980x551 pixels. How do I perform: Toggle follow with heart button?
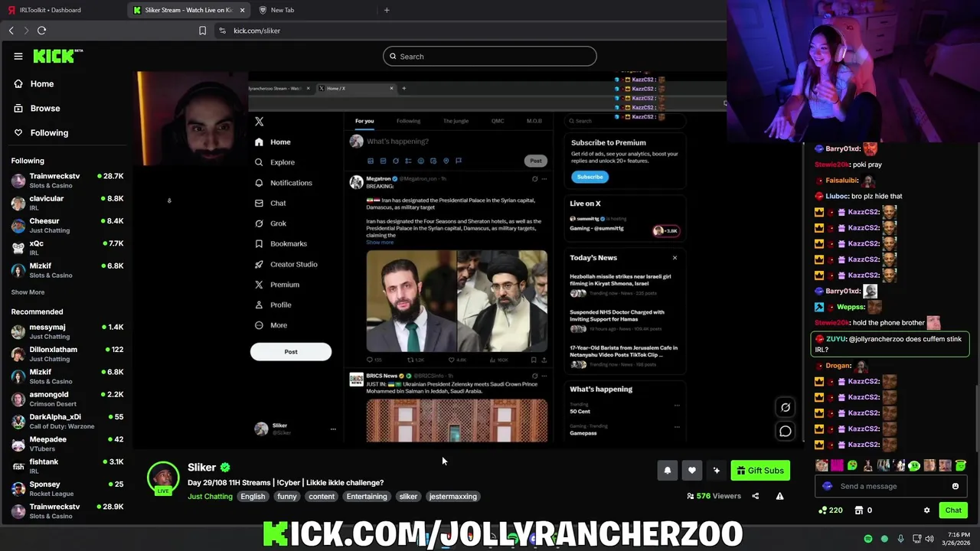pyautogui.click(x=692, y=471)
